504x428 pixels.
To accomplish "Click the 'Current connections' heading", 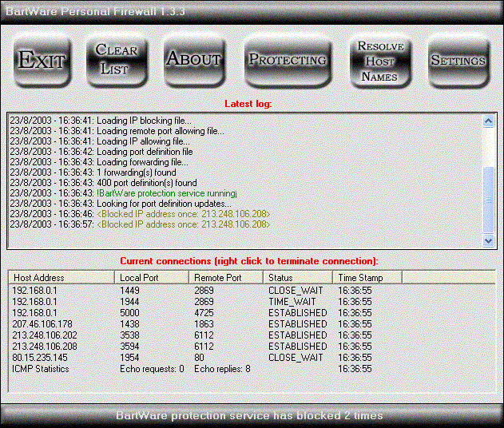I will 249,261.
